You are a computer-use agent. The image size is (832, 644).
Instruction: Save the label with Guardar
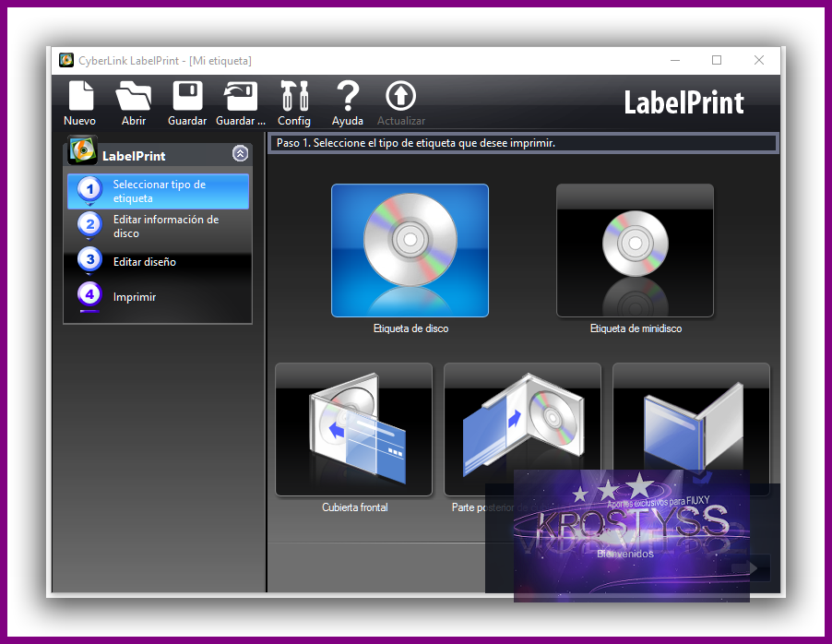point(187,103)
